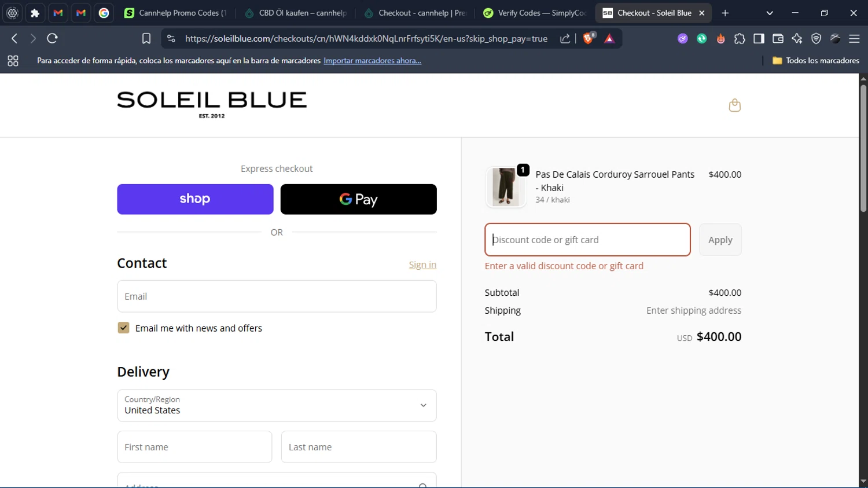
Task: Click the page vertical scrollbar
Action: point(863,148)
